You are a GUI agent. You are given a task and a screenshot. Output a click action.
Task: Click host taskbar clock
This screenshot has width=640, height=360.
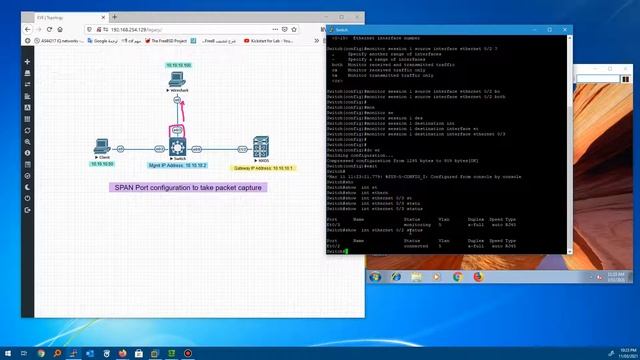pos(628,353)
